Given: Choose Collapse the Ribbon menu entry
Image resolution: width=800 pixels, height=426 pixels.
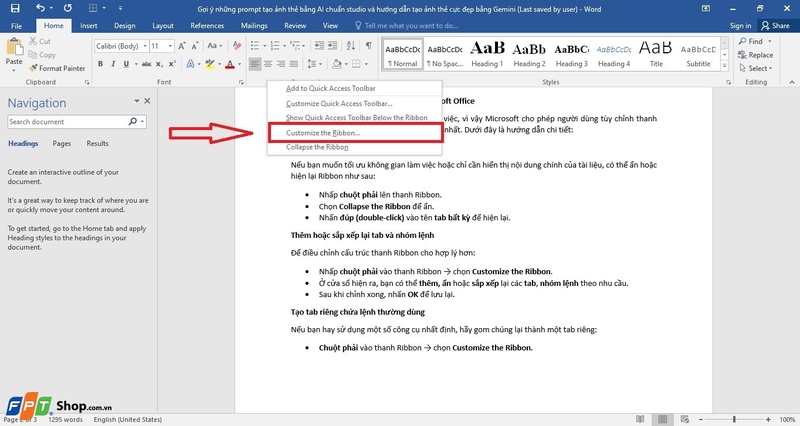Looking at the screenshot, I should click(355, 147).
